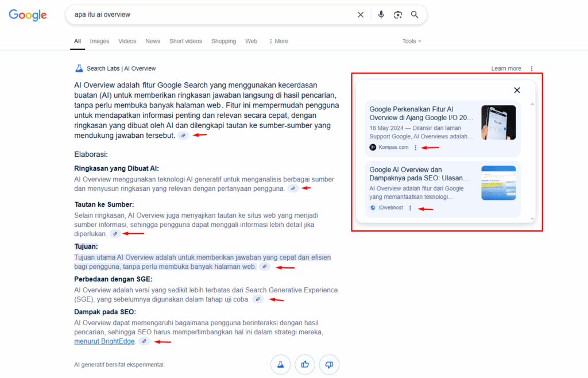Click the Search Labs flask feedback button
The height and width of the screenshot is (378, 588).
pos(280,364)
